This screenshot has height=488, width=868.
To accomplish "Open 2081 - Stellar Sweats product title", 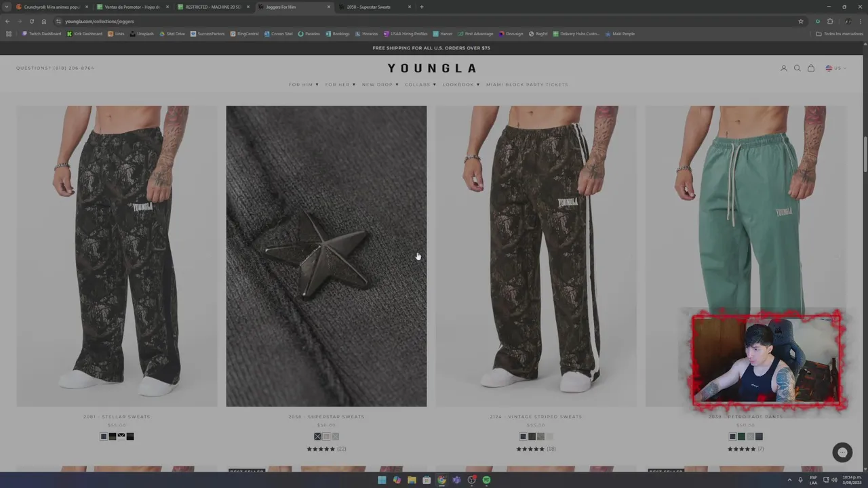I will coord(117,417).
